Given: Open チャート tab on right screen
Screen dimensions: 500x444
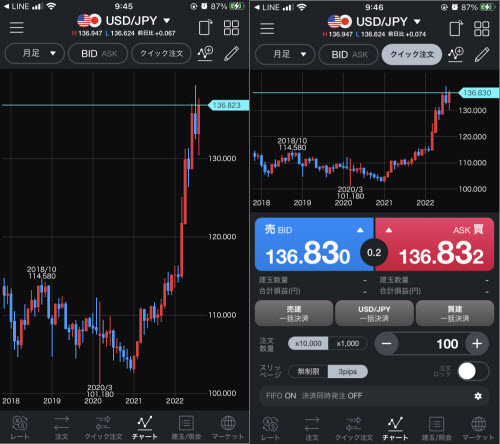Looking at the screenshot, I should (x=395, y=429).
